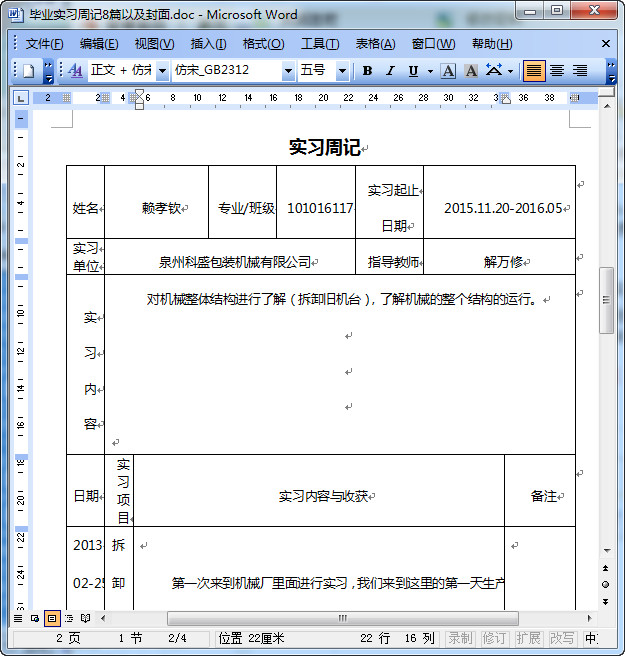Expand Formatting toolbar options arrow

(x=611, y=71)
